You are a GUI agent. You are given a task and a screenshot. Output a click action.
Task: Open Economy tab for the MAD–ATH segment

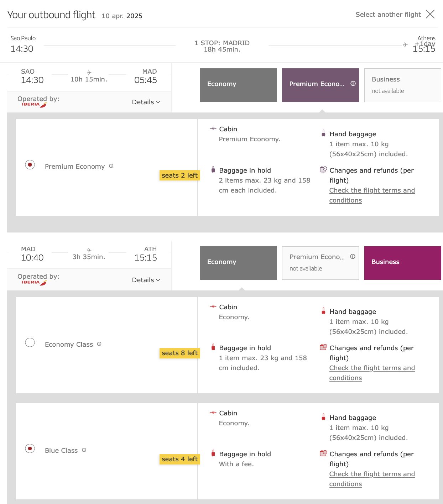(239, 263)
